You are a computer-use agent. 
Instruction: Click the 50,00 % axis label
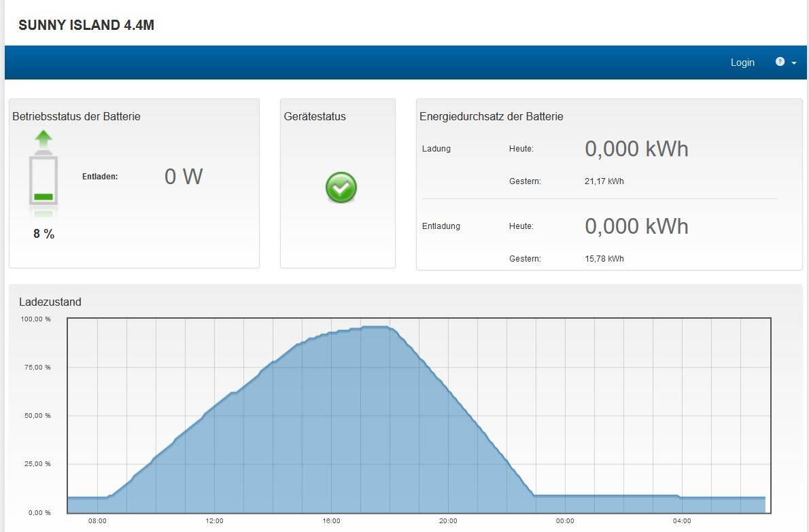(x=37, y=416)
